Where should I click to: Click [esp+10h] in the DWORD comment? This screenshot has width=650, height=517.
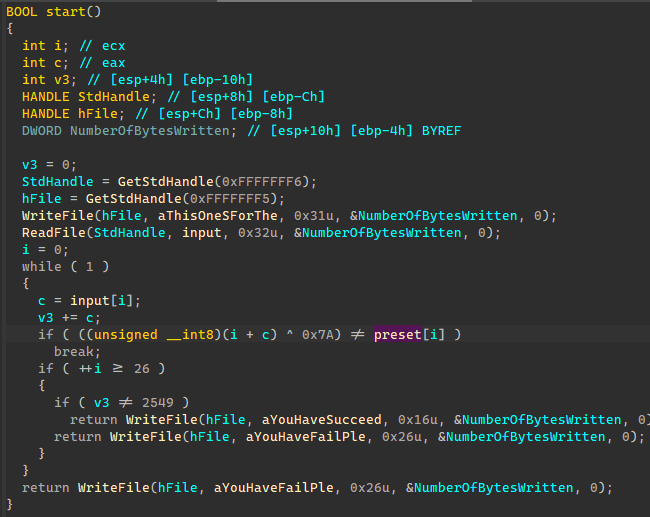click(305, 131)
